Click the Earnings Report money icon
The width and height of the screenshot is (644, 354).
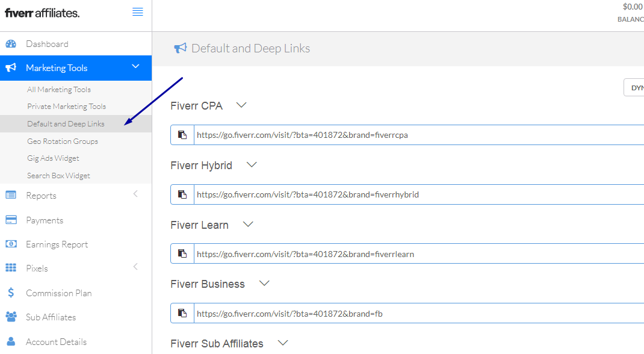point(11,244)
